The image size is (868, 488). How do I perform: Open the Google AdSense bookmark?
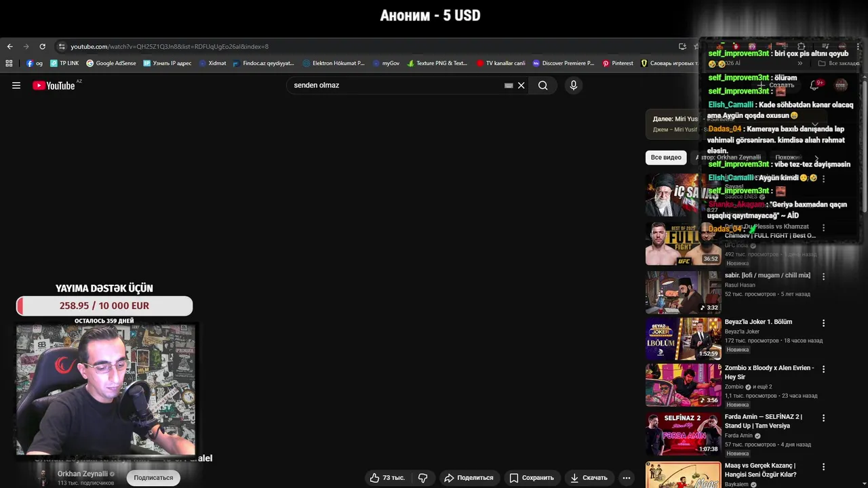[x=111, y=63]
